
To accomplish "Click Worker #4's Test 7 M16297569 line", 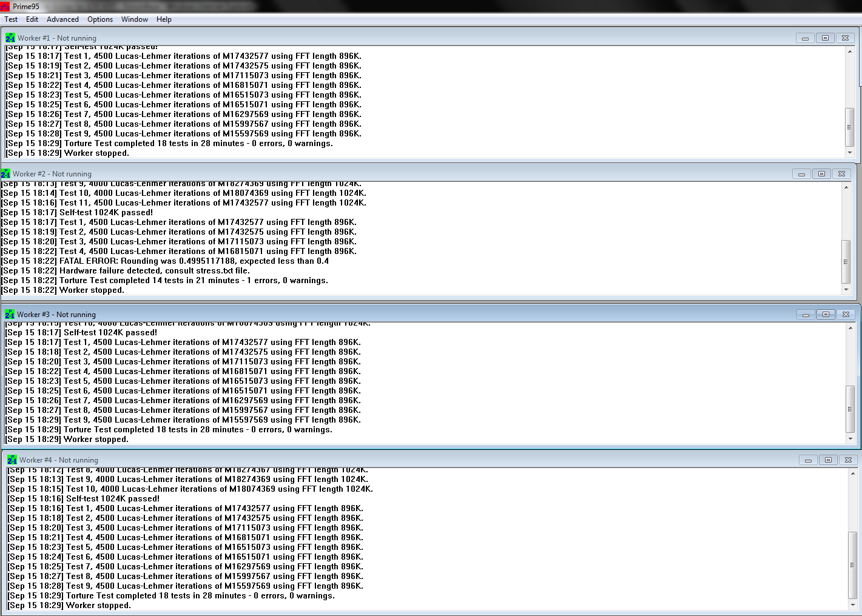I will click(x=186, y=567).
